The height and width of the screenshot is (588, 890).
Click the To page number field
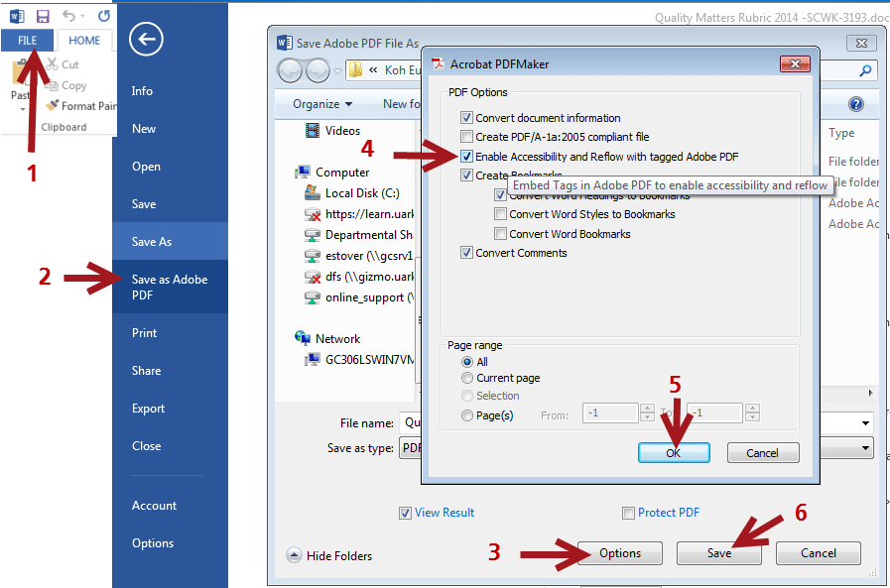coord(715,412)
